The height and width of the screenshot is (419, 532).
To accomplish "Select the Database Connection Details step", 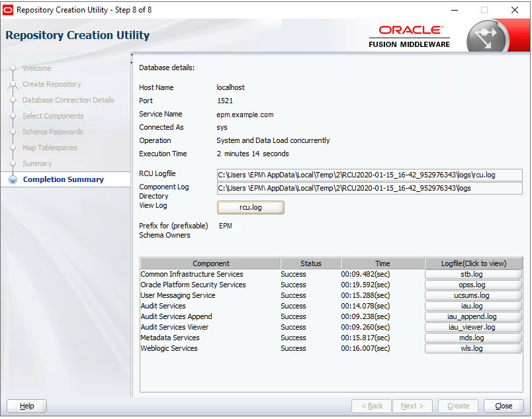I will [68, 100].
